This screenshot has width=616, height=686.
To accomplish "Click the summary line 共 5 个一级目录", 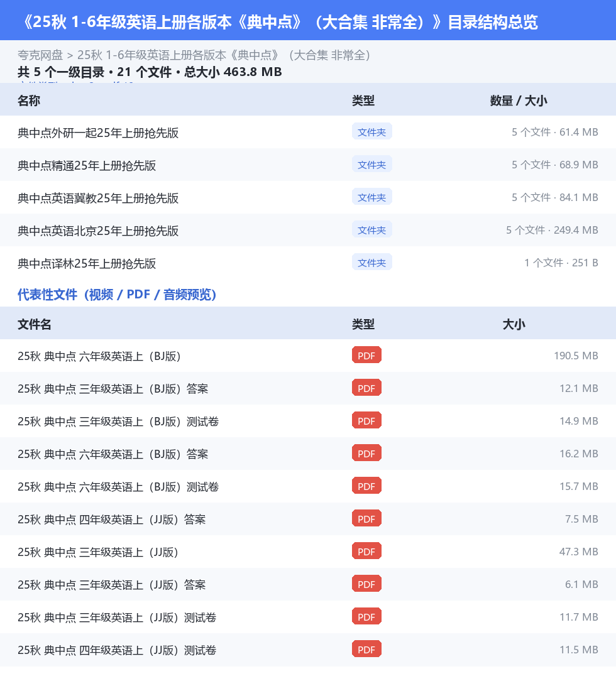I will (x=150, y=72).
